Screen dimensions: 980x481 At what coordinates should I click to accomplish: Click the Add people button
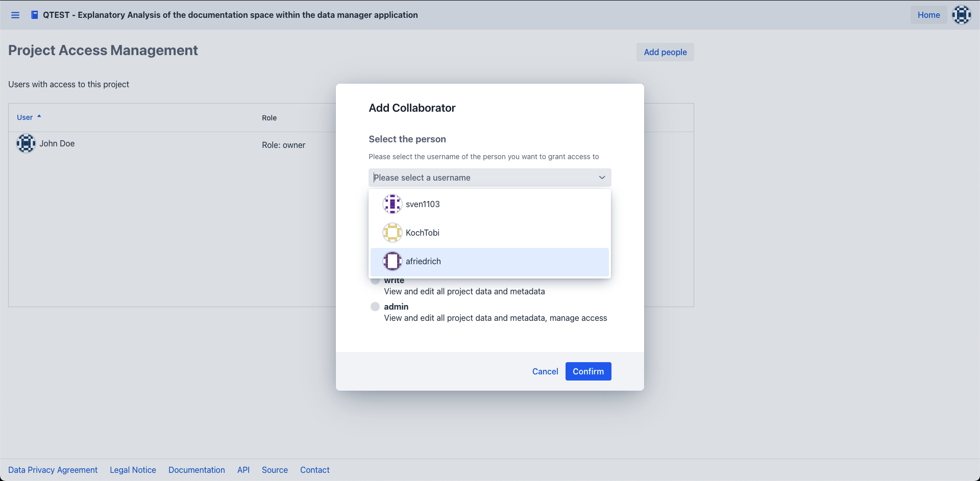click(x=665, y=52)
